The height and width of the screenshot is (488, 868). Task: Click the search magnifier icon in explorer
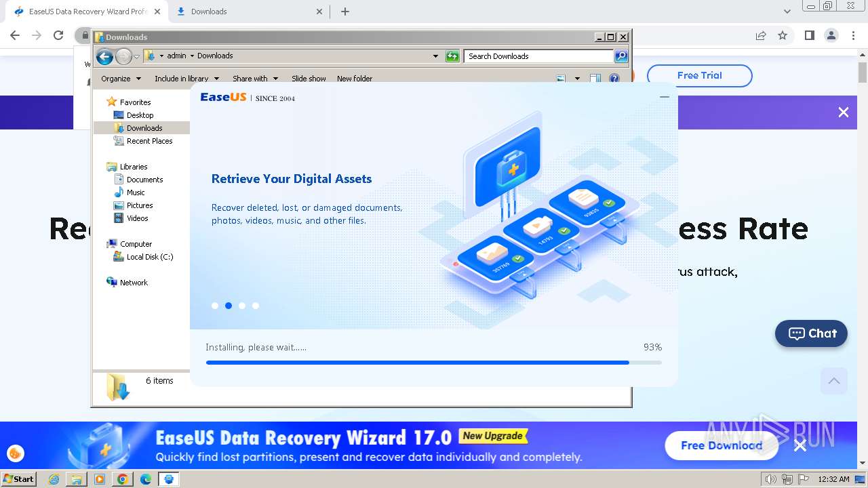tap(621, 56)
